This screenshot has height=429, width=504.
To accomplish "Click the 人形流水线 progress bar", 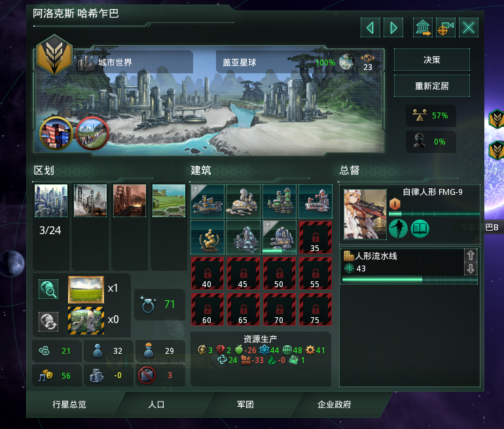I will (x=410, y=280).
